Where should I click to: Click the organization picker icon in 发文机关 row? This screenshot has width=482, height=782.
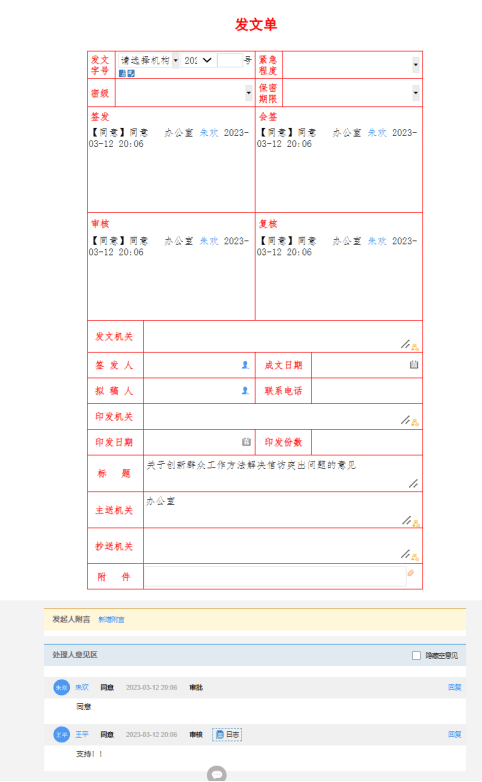[x=415, y=347]
